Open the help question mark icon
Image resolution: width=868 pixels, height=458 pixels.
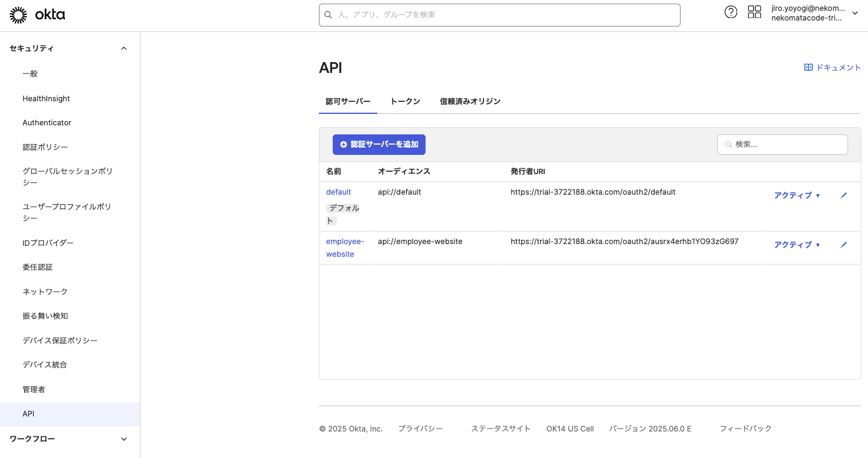coord(731,11)
